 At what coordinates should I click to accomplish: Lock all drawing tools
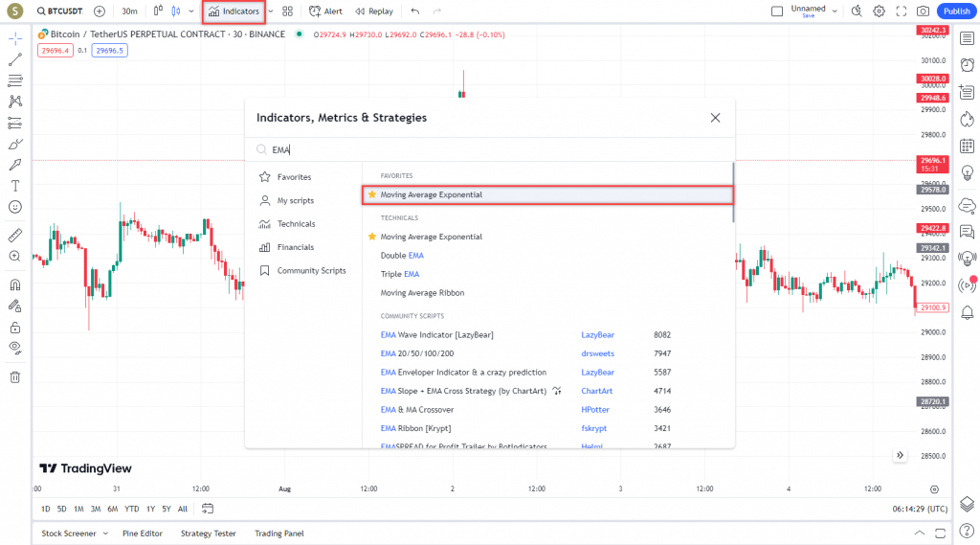(15, 328)
